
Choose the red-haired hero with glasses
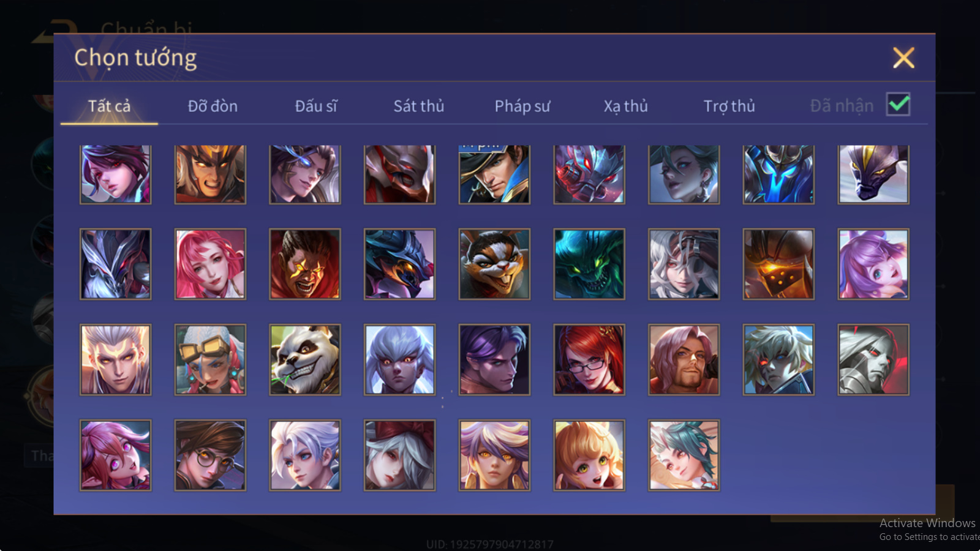tap(589, 360)
